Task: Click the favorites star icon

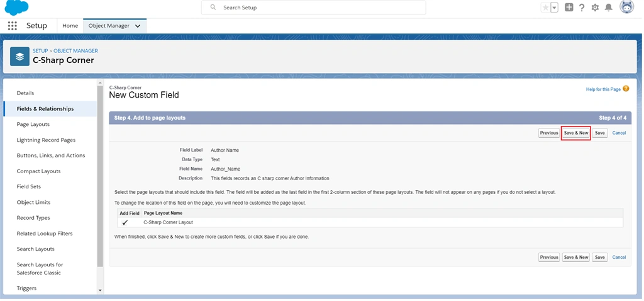Action: coord(545,8)
